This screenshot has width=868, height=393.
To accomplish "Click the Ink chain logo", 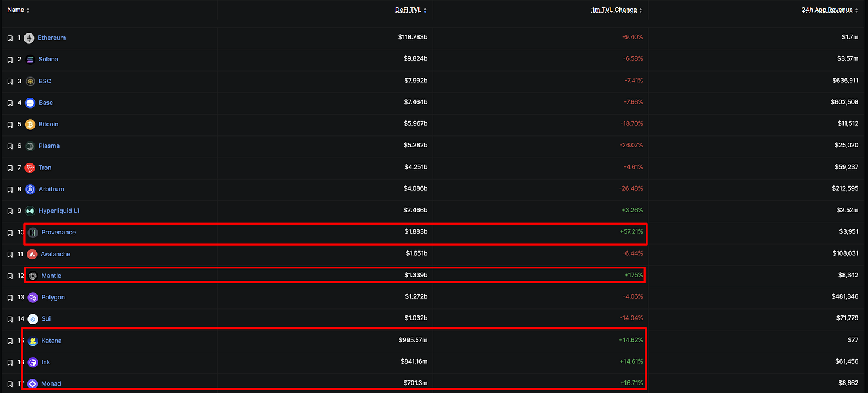I will tap(33, 362).
